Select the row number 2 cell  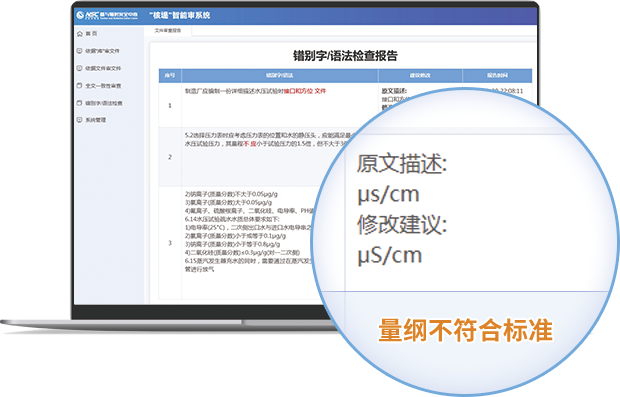tap(170, 157)
